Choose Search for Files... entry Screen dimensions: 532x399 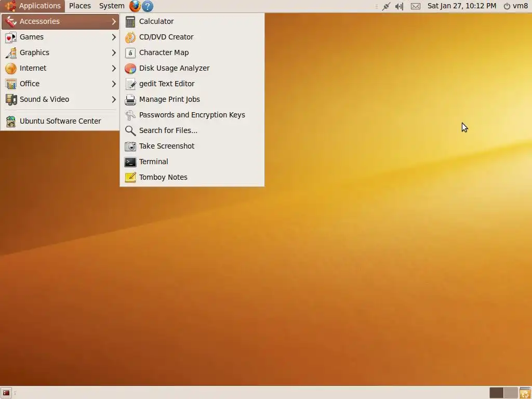click(192, 130)
